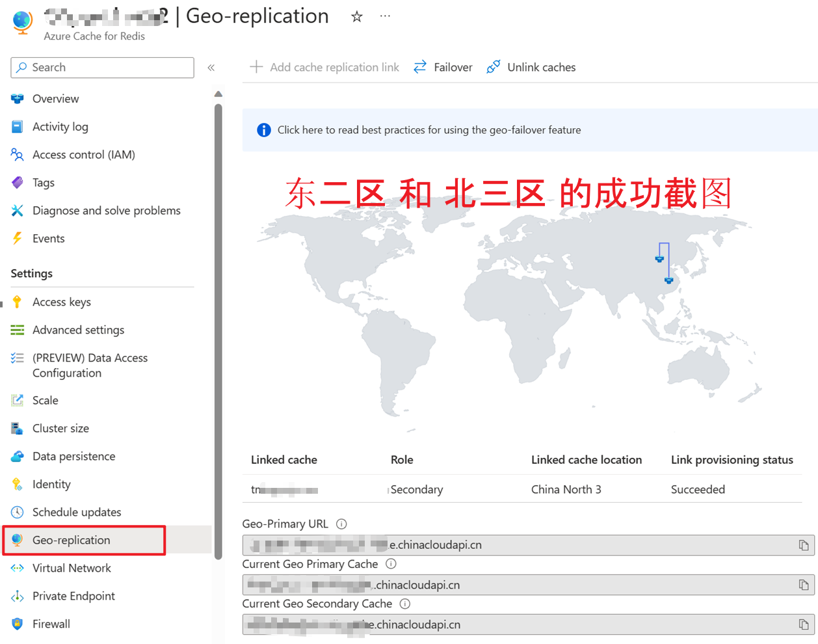The width and height of the screenshot is (818, 644).
Task: Focus the sidebar Search box
Action: click(x=103, y=68)
